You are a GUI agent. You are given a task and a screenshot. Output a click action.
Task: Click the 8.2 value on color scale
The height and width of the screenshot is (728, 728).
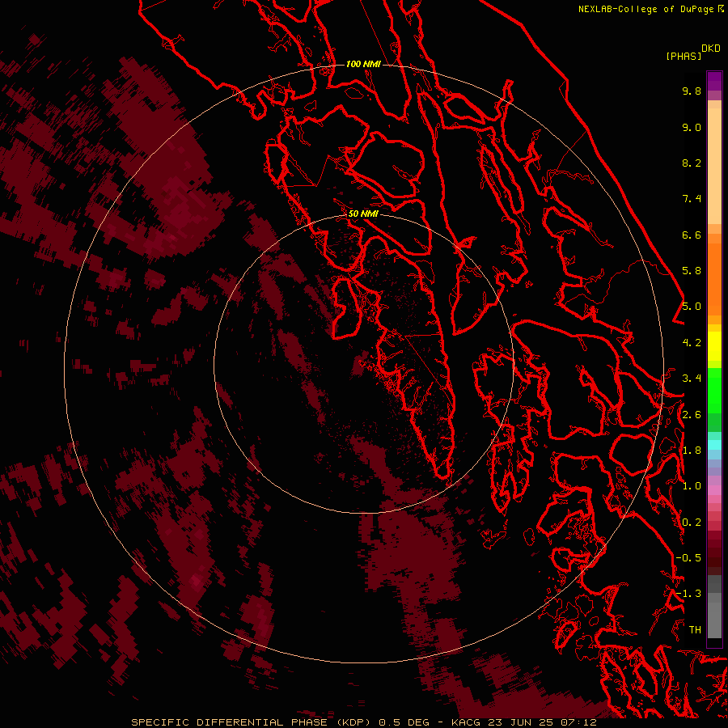[692, 163]
